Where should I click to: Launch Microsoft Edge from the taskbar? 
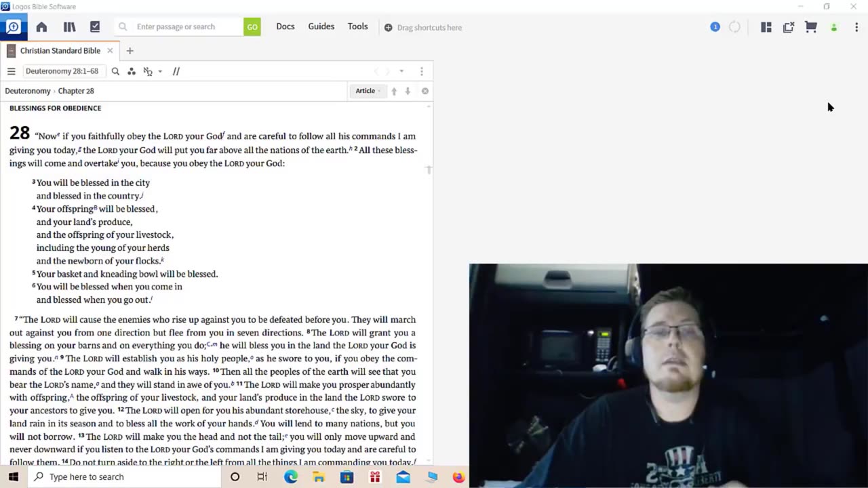pos(291,476)
